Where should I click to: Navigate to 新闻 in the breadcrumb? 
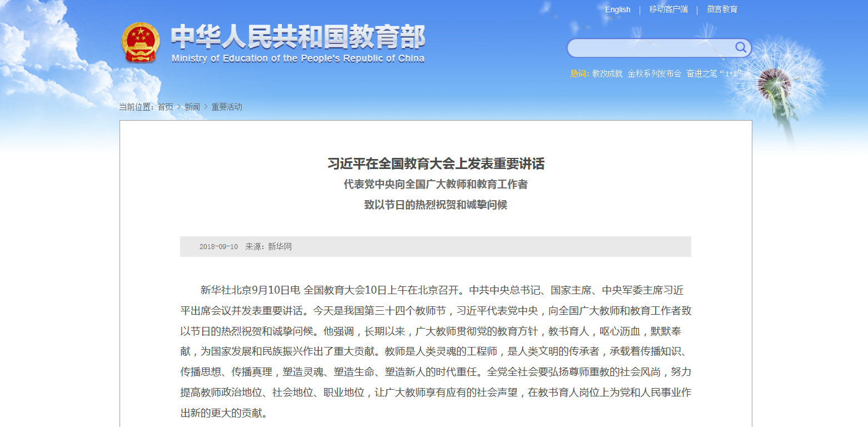(x=192, y=107)
